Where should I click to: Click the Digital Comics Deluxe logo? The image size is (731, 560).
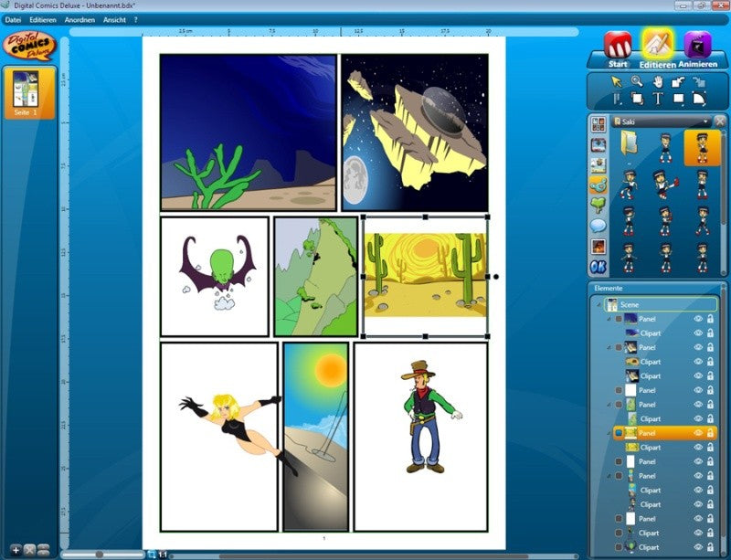click(30, 46)
